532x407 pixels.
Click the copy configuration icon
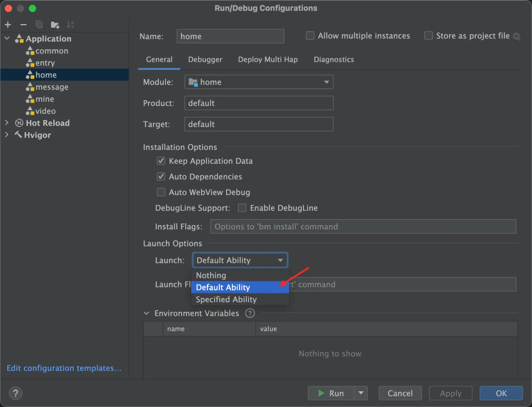(39, 25)
